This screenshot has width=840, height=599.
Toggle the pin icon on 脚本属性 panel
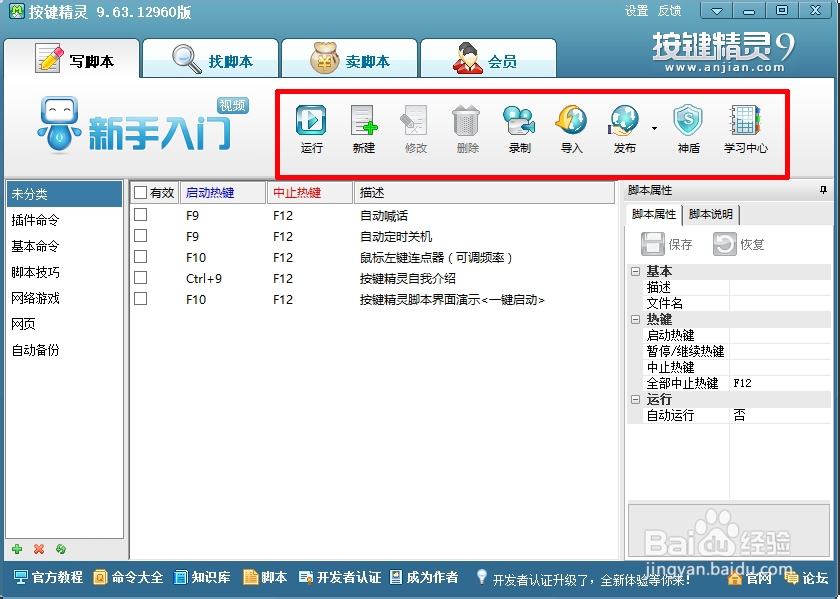823,190
